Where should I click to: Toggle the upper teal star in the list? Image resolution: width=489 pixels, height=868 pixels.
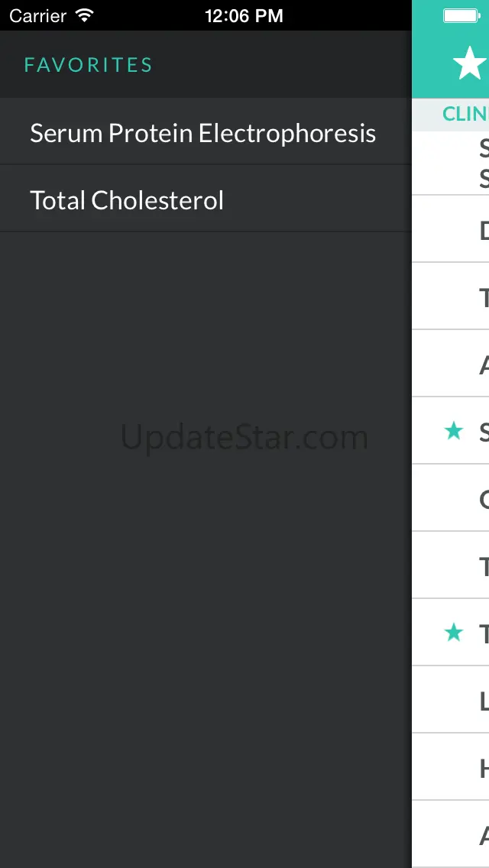[454, 431]
